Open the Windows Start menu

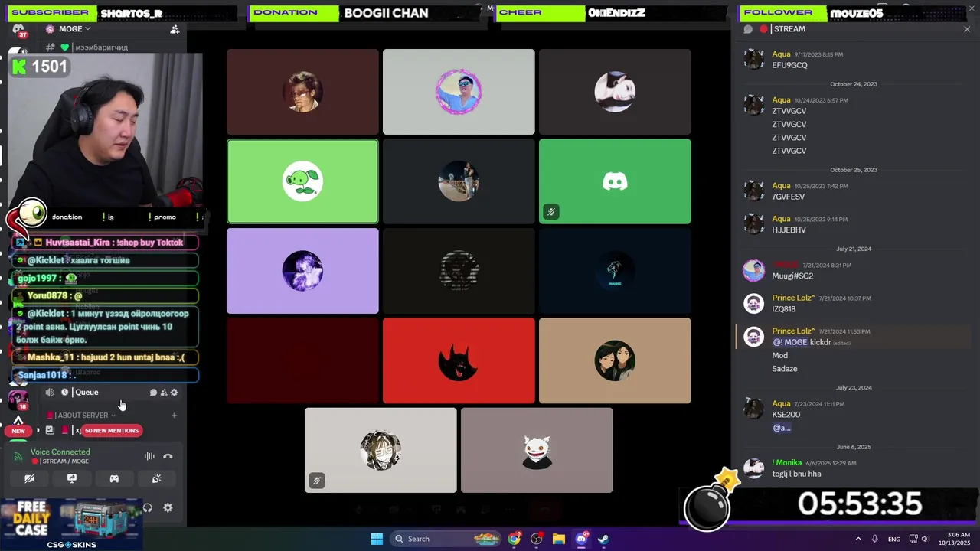[377, 539]
